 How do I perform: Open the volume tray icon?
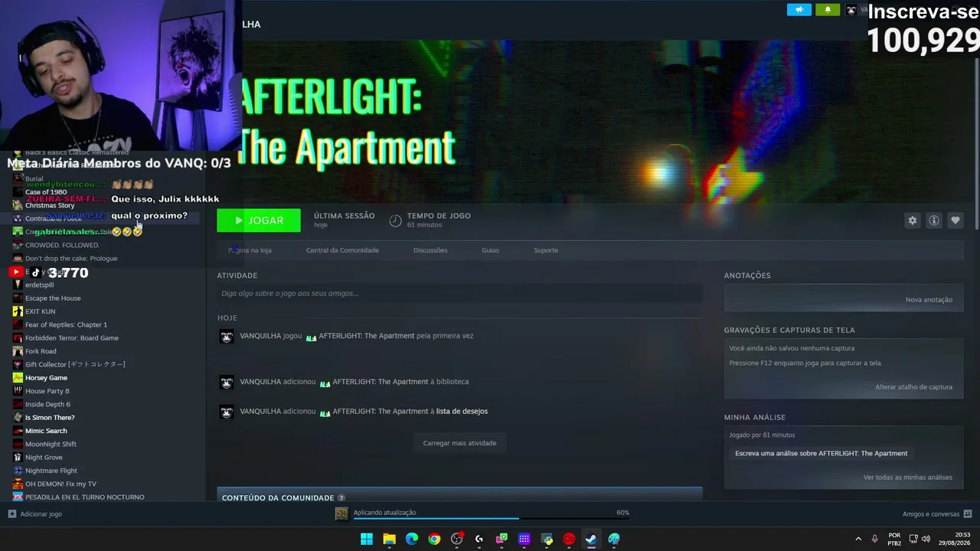coord(926,539)
